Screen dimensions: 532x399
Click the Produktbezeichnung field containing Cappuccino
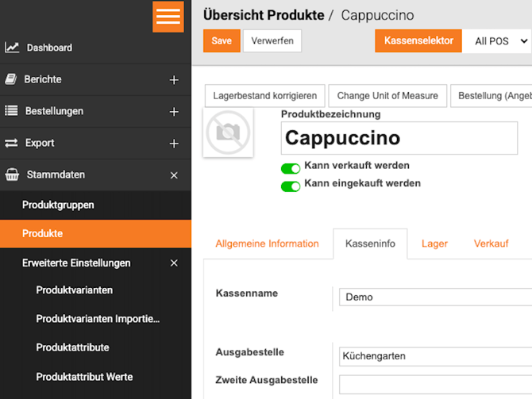pos(399,138)
